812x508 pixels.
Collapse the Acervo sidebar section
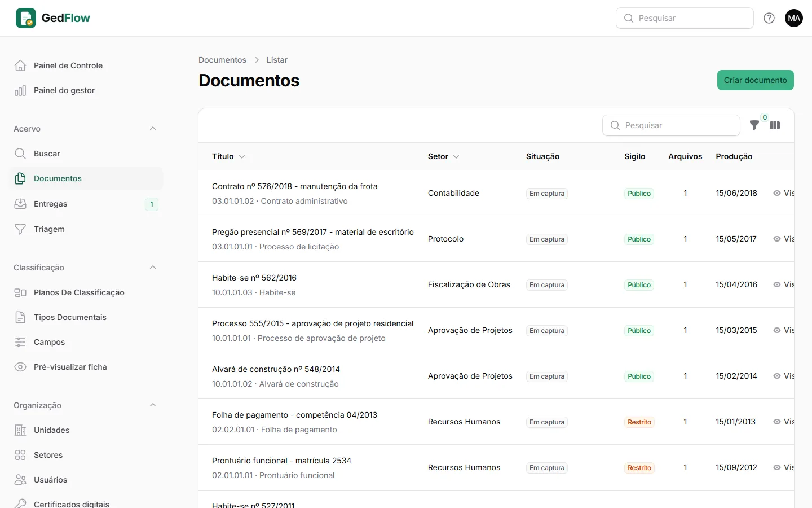point(153,129)
